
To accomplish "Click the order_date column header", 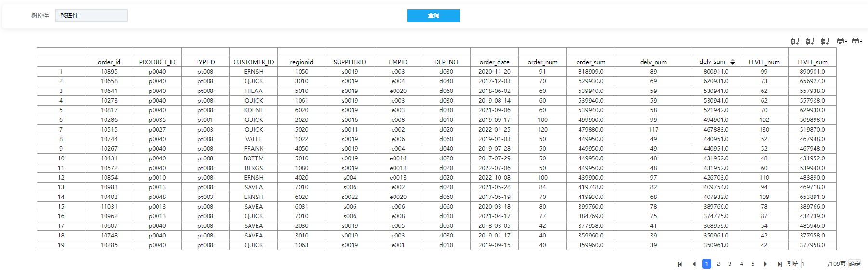I will tap(494, 62).
